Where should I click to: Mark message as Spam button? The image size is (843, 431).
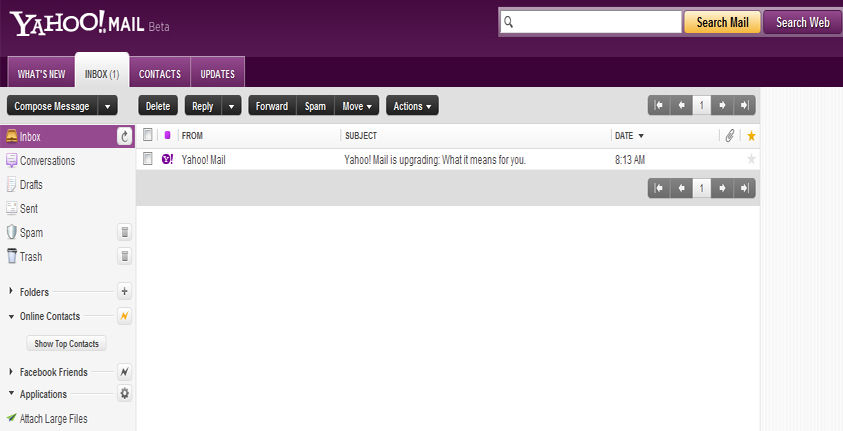click(x=316, y=106)
